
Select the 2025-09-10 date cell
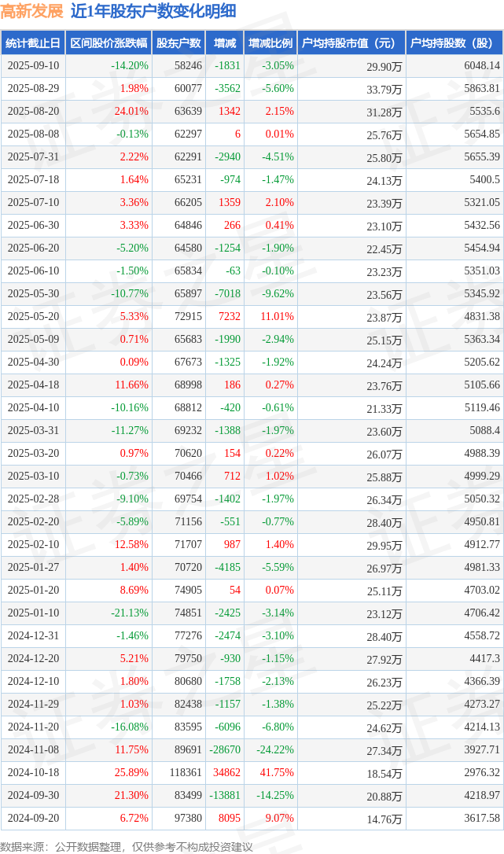(33, 66)
